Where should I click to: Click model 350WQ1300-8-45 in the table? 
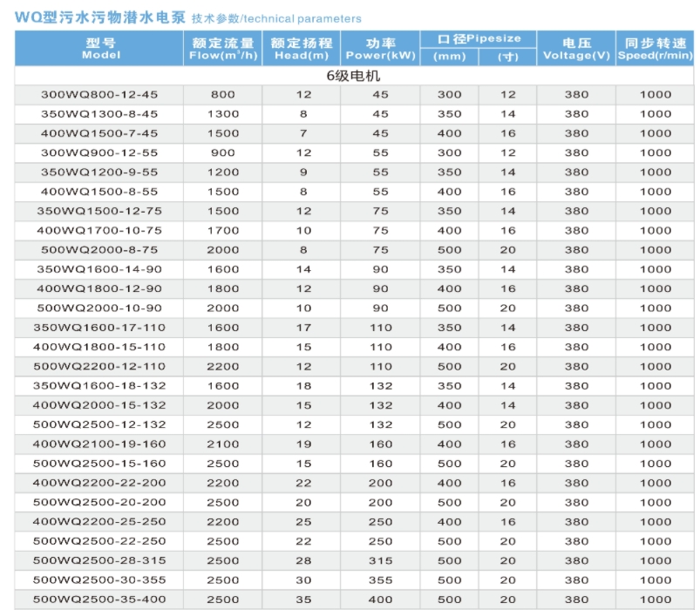pyautogui.click(x=100, y=114)
